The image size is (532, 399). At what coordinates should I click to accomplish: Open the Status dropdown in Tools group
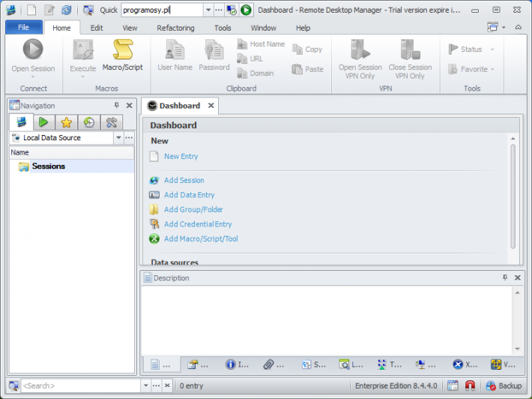tap(492, 49)
